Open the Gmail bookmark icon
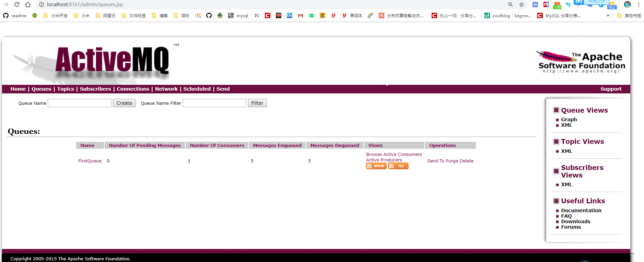Viewport: 644px width, 262px height. 301,15
